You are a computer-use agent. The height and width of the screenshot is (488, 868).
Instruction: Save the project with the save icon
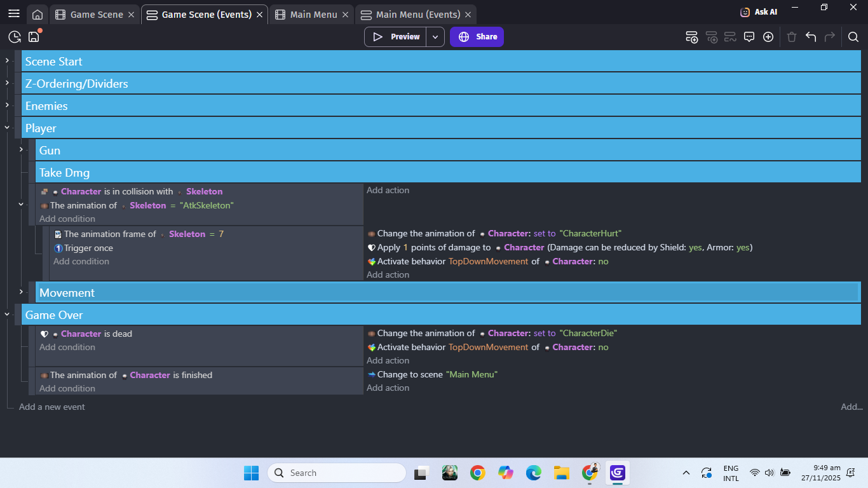pos(34,37)
